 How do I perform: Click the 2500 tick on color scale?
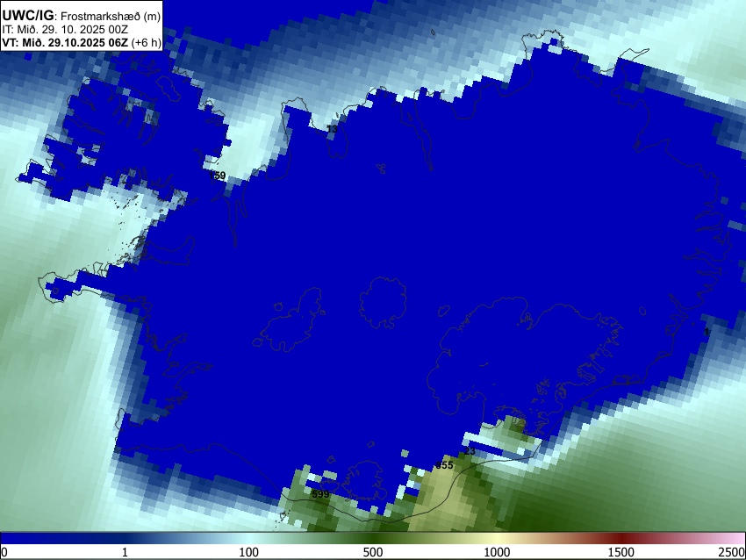(732, 552)
